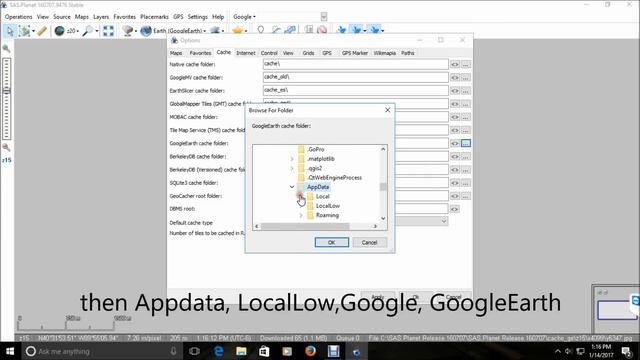
Task: Toggle full screen mode icon
Action: pyautogui.click(x=108, y=31)
